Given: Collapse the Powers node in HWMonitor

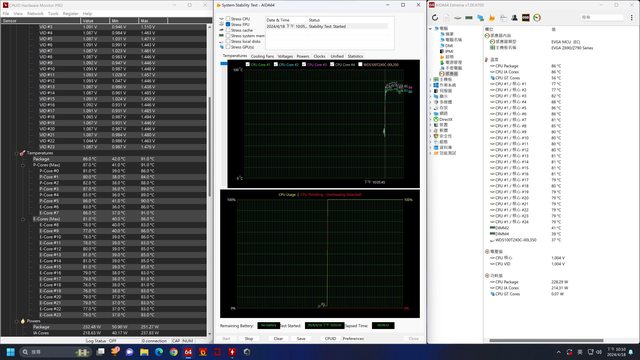Looking at the screenshot, I should [17, 321].
